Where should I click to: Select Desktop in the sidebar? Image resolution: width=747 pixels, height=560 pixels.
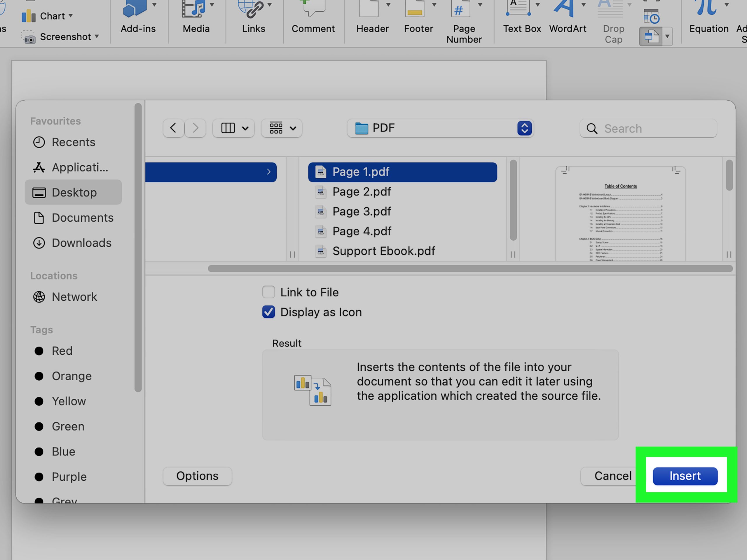73,192
